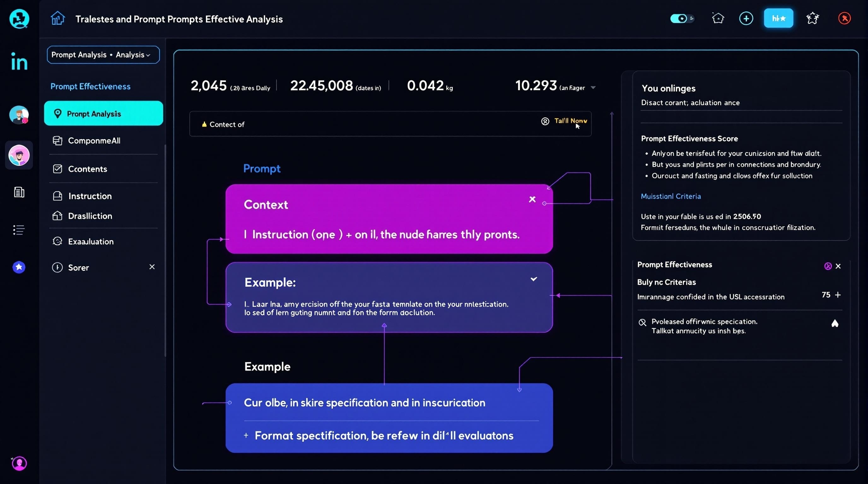This screenshot has height=484, width=868.
Task: Open the Prompt Analysis dropdown selector
Action: point(103,55)
